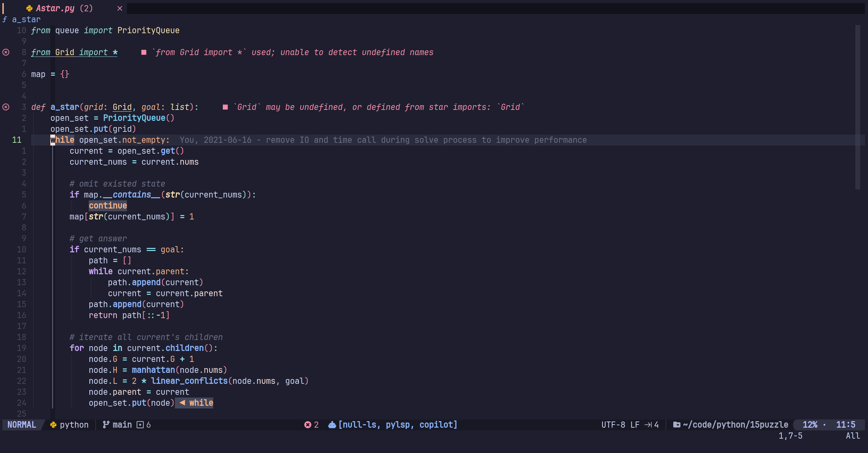Click the git branch main icon

[x=106, y=425]
